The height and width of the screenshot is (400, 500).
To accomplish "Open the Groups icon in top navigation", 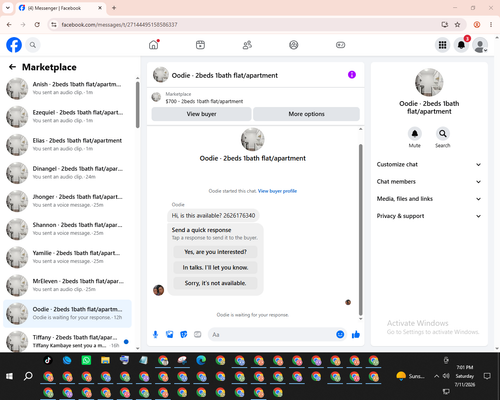I will point(294,45).
